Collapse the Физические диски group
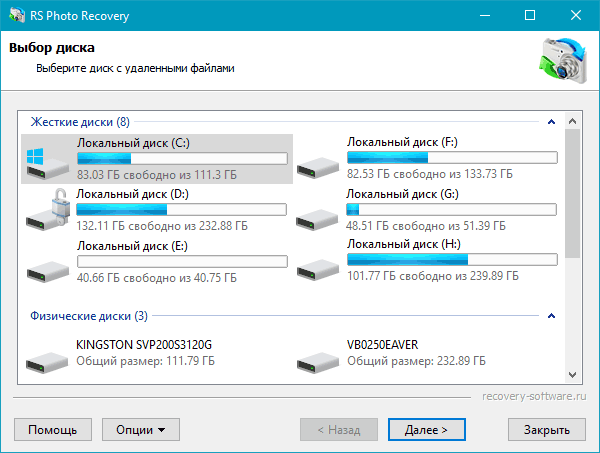Image resolution: width=600 pixels, height=453 pixels. click(551, 316)
